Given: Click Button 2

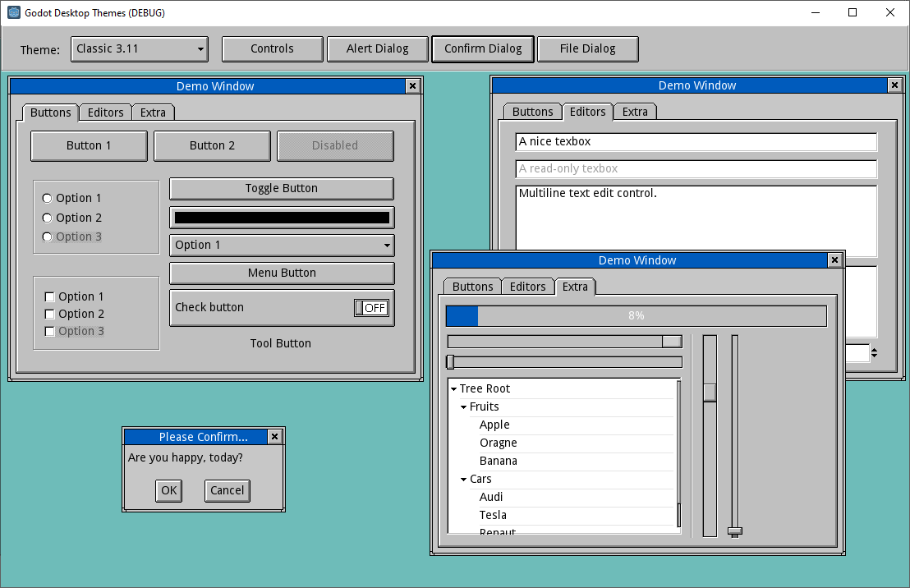Looking at the screenshot, I should pos(213,145).
